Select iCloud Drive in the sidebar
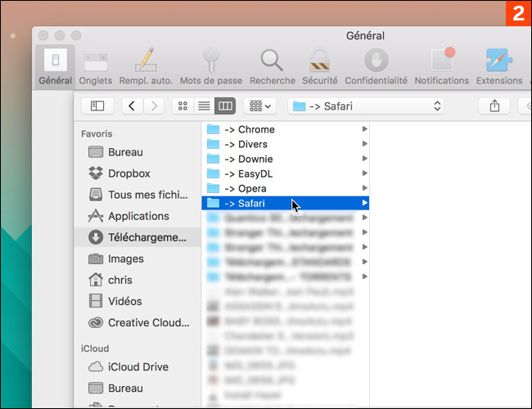This screenshot has width=532, height=409. 138,366
